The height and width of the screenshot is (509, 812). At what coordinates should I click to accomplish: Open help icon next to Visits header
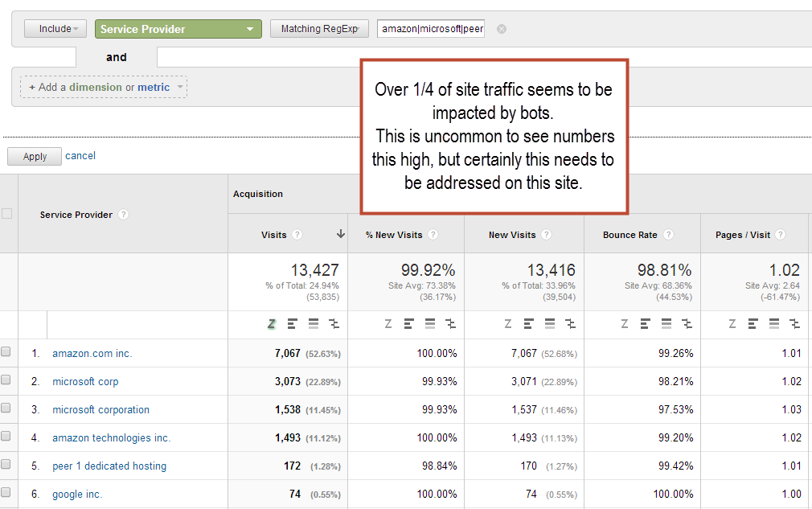click(x=297, y=235)
